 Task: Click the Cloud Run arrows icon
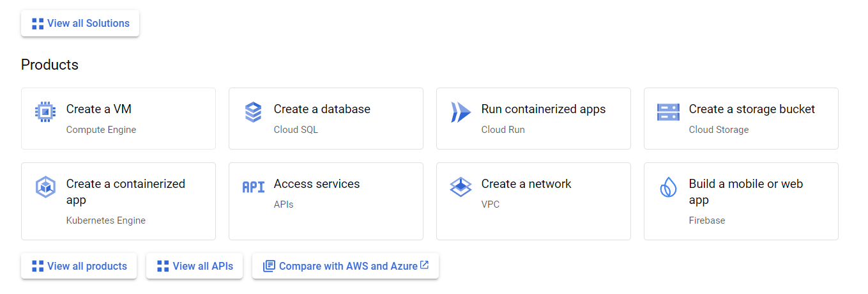pyautogui.click(x=461, y=112)
